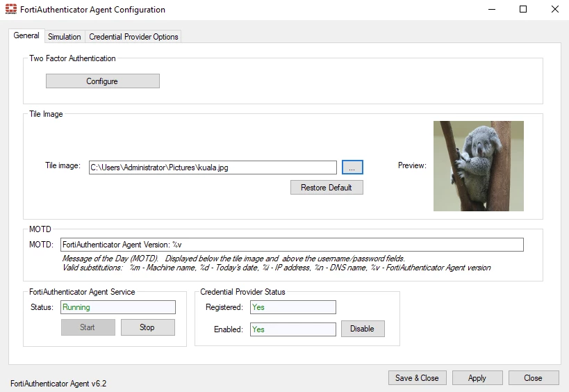Click the Apply button
Image resolution: width=569 pixels, height=392 pixels.
(x=477, y=378)
